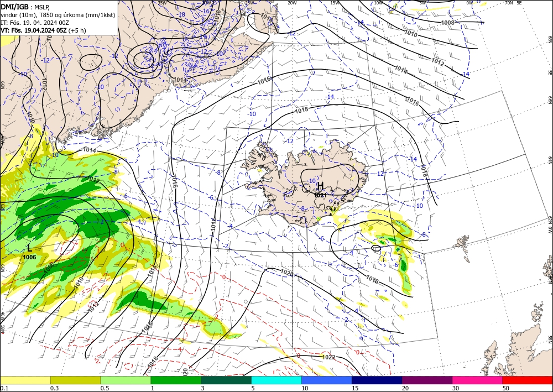Click the "vindur (10m), T850 og úrkoma" line

coord(58,15)
